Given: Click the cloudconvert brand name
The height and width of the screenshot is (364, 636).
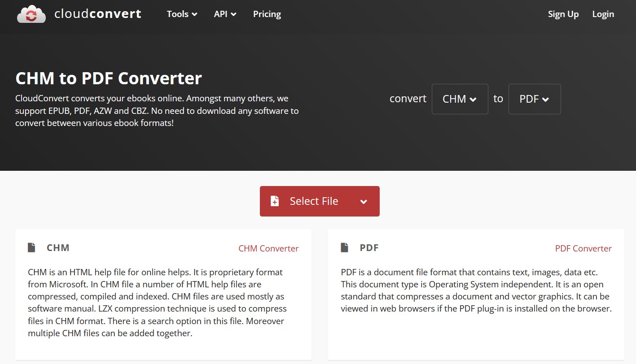Looking at the screenshot, I should 98,14.
